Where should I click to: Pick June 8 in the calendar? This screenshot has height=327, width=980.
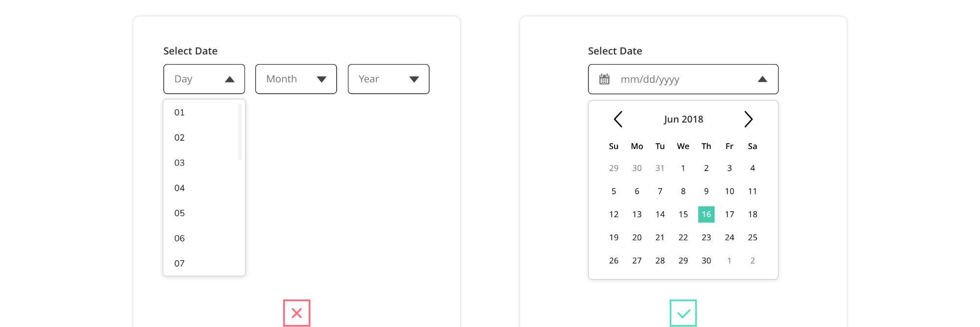tap(683, 191)
